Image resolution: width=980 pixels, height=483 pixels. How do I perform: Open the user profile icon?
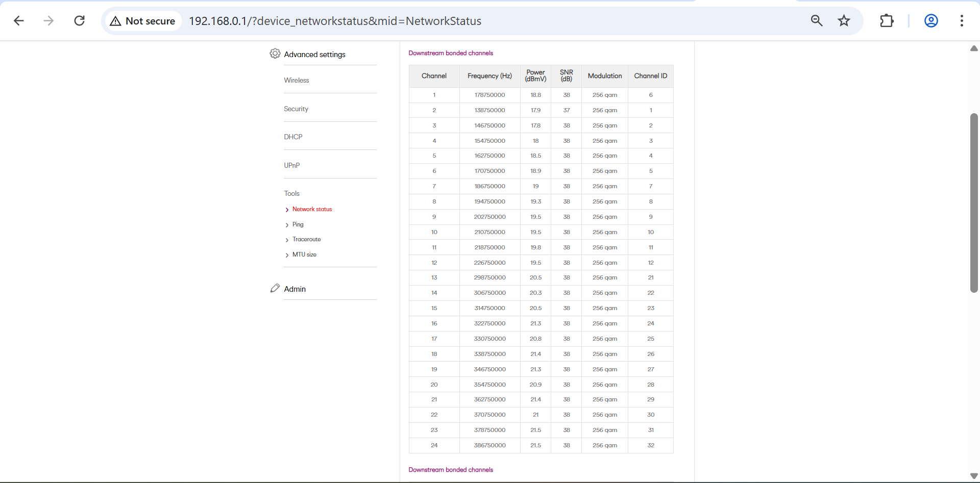click(931, 21)
